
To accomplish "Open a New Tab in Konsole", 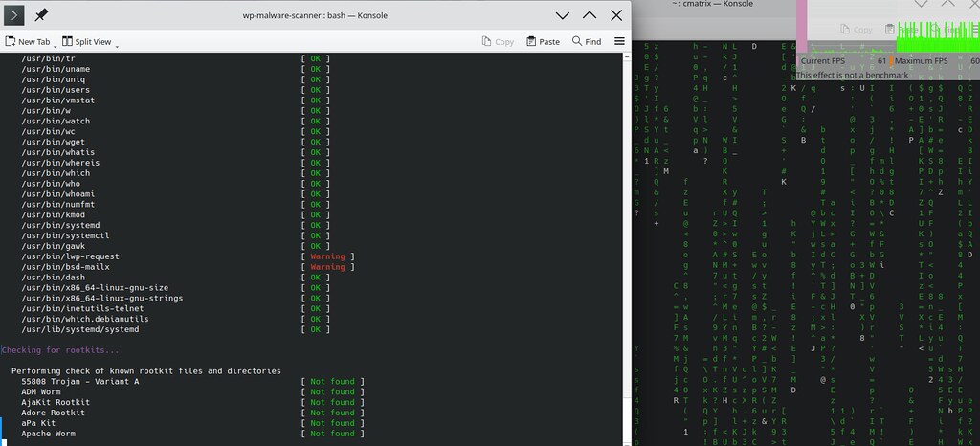I will coord(27,42).
